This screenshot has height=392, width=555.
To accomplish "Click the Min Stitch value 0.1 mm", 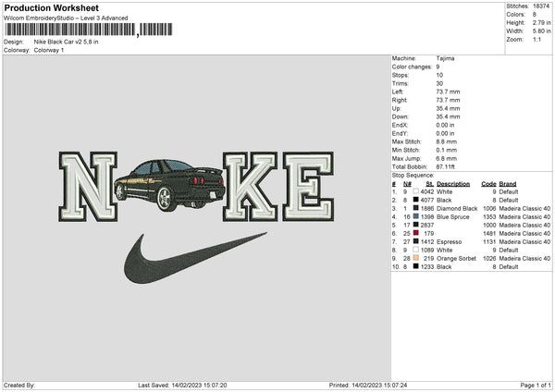I will coord(447,150).
